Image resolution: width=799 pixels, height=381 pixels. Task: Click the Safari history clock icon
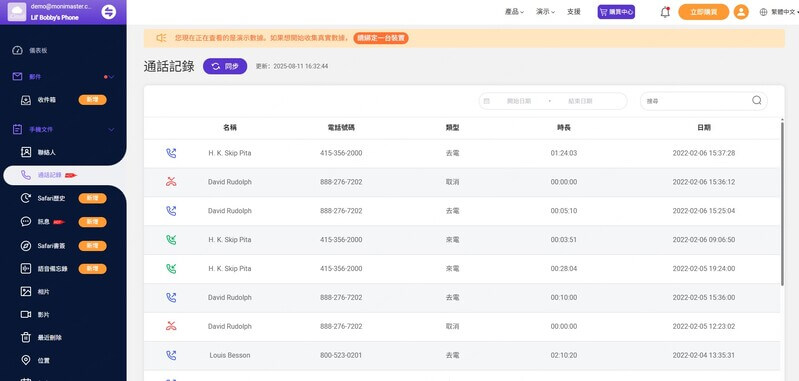(x=26, y=198)
